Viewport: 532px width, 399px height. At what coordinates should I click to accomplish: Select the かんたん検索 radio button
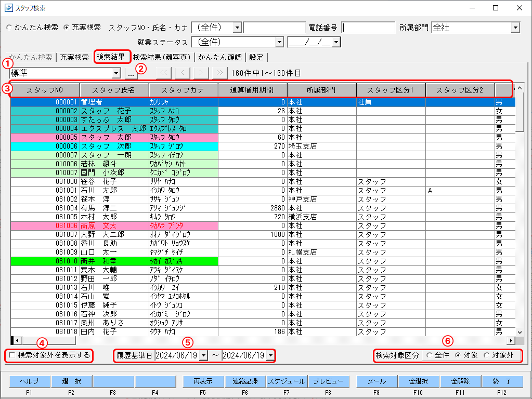[x=9, y=28]
